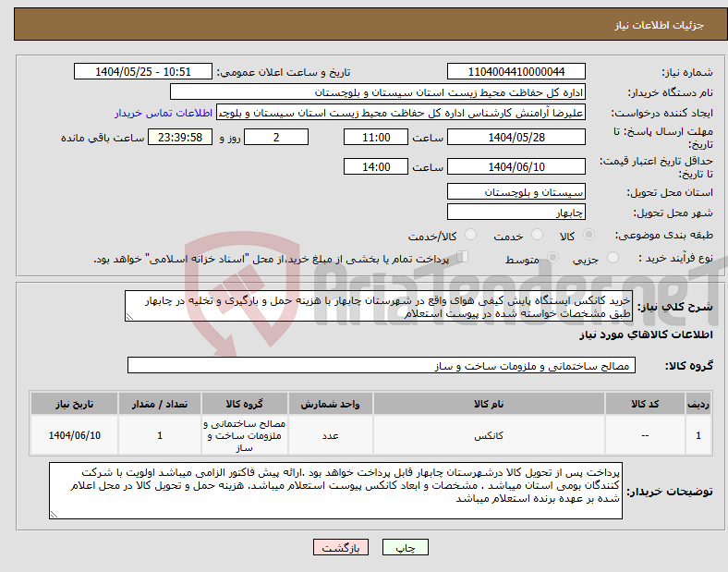Select the کالا/خدمت radio button
728x572 pixels.
(471, 235)
